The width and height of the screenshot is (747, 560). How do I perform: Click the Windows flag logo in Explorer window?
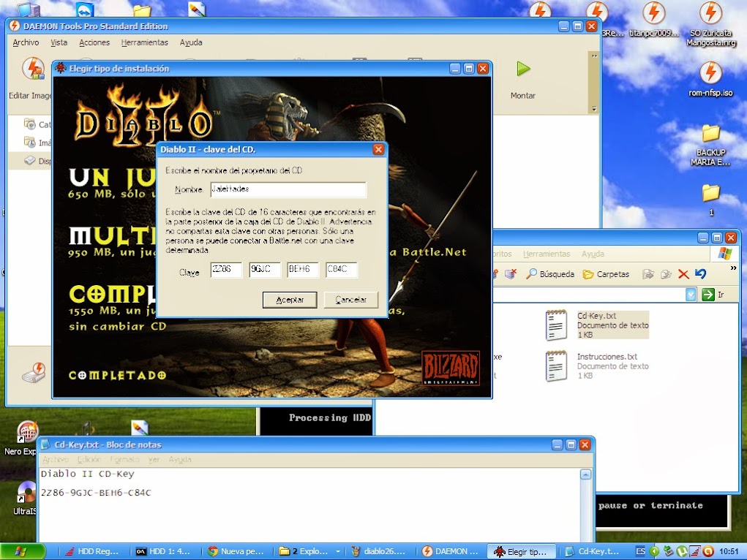tap(724, 254)
